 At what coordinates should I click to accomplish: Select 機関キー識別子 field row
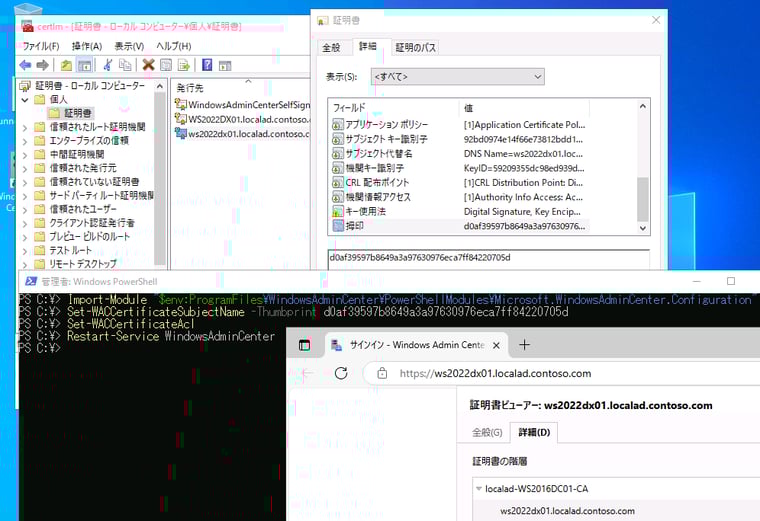click(459, 168)
